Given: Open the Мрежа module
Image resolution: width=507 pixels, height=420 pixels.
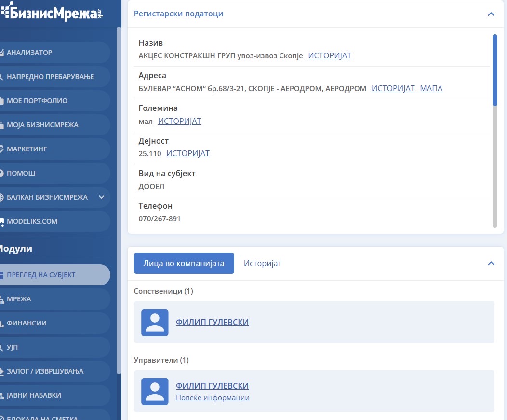Looking at the screenshot, I should (19, 299).
